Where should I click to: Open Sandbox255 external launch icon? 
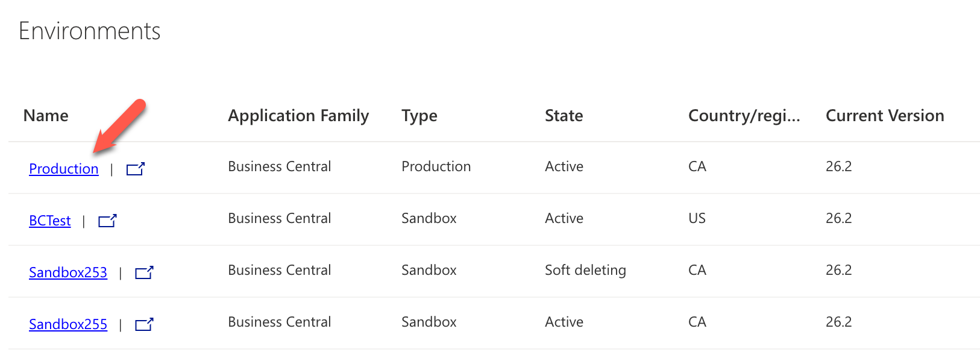[x=144, y=324]
